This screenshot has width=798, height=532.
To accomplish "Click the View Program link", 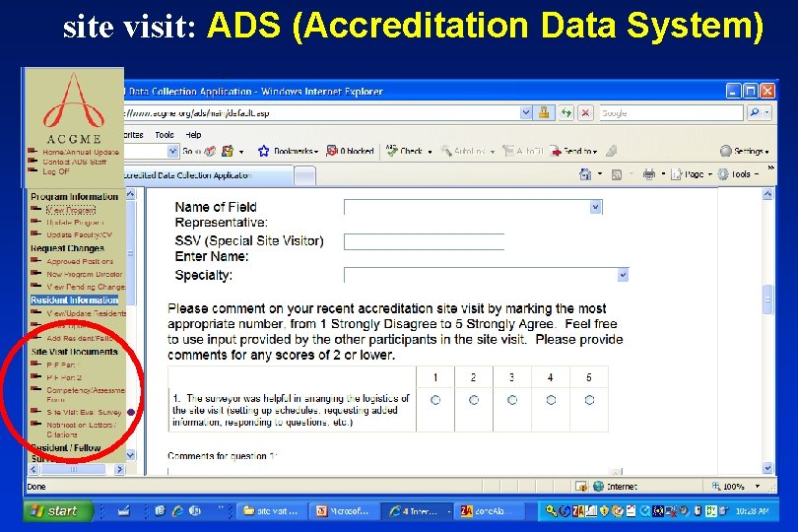I will (71, 210).
